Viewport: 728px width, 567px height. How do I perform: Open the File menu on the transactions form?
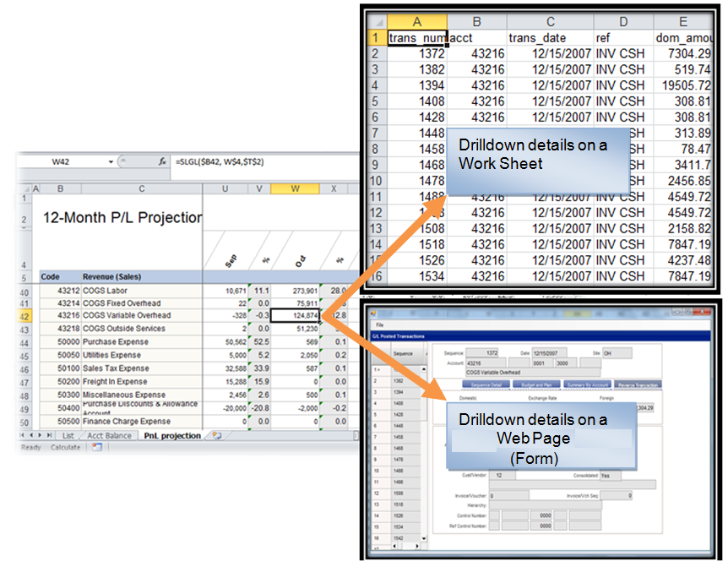pyautogui.click(x=379, y=324)
